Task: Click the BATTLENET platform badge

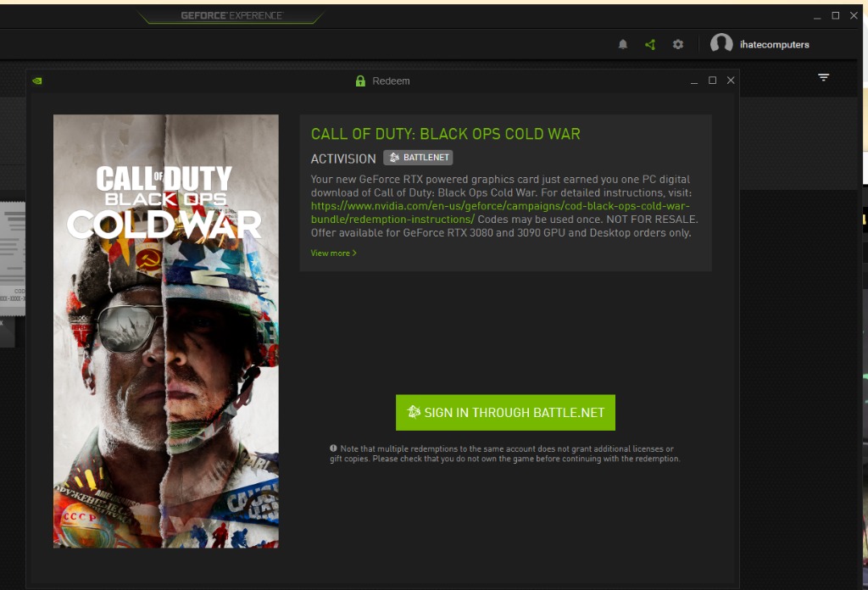Action: (418, 158)
